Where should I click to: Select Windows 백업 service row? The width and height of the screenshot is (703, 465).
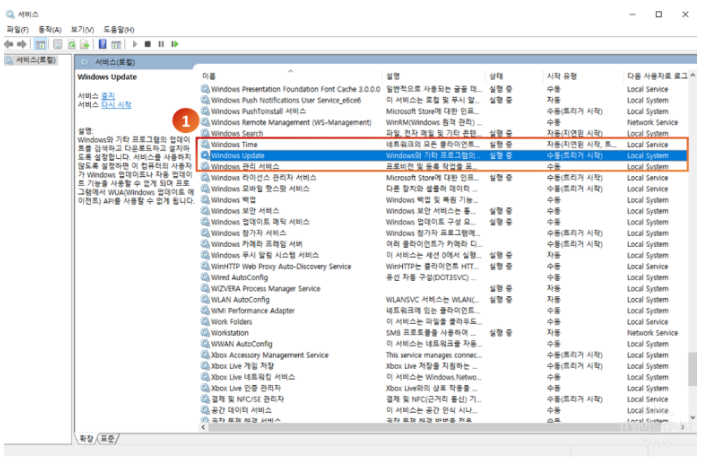coord(443,200)
